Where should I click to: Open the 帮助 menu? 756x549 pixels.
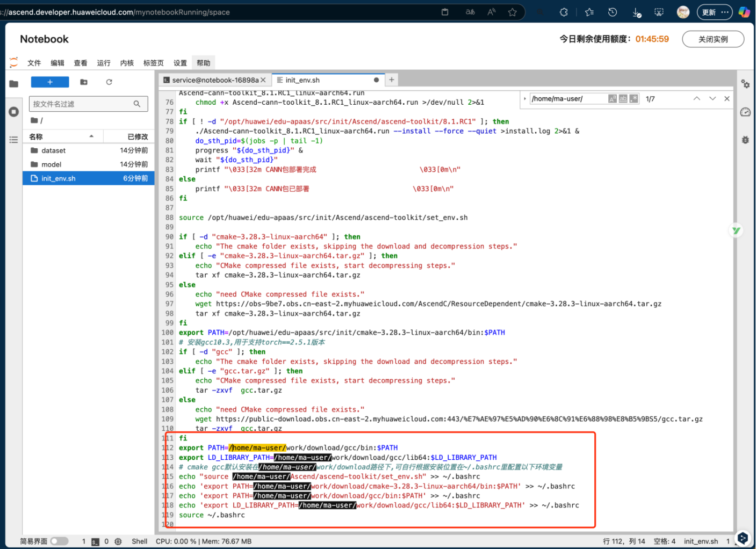(204, 63)
